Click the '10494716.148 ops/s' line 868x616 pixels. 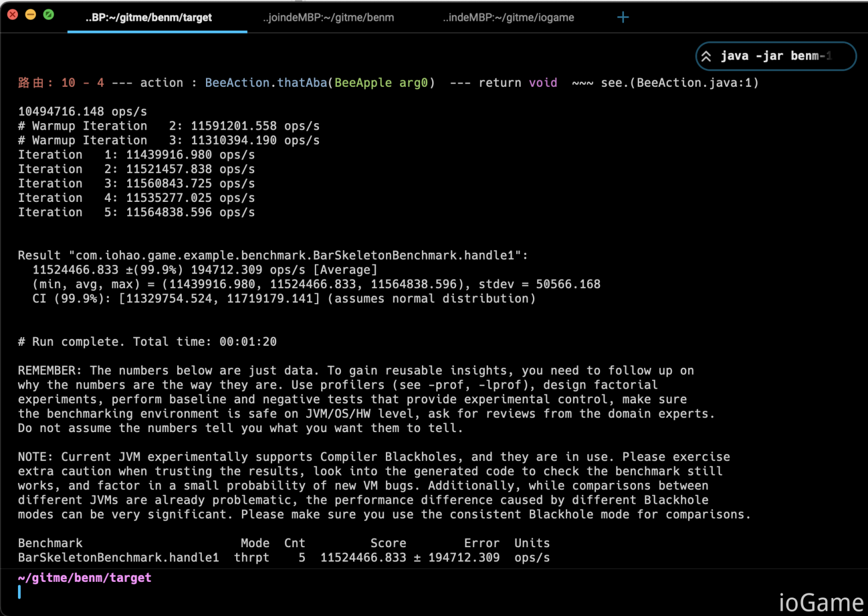(x=83, y=112)
